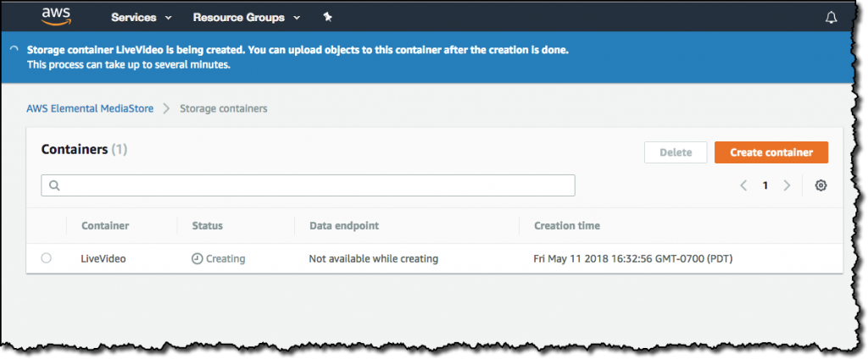Click the loading spinner in the banner
The image size is (868, 359).
tap(14, 50)
